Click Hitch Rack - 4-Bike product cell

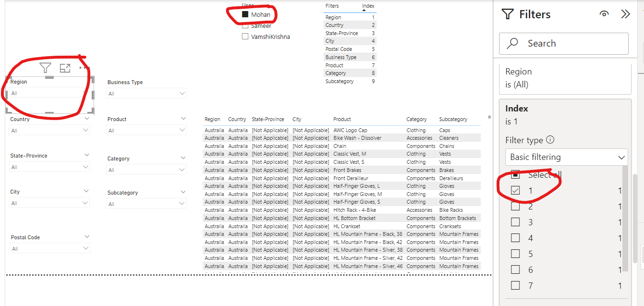pos(355,210)
